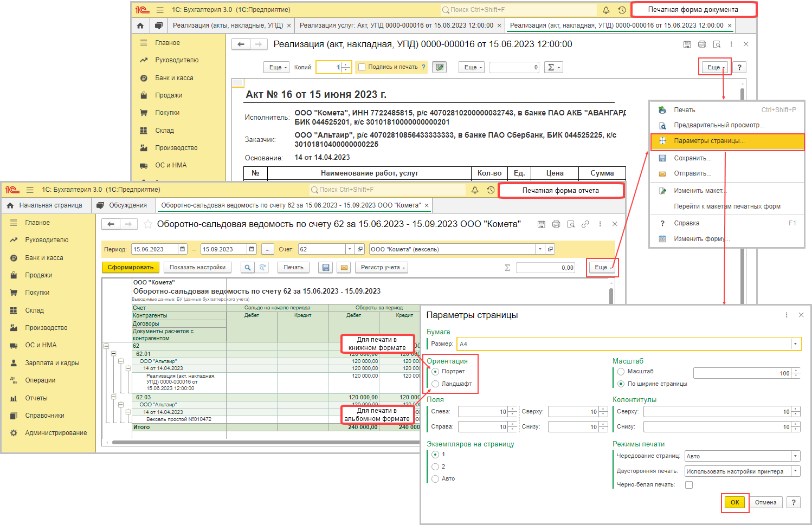The width and height of the screenshot is (812, 525).
Task: Click the yellow Сформировать button
Action: click(130, 268)
